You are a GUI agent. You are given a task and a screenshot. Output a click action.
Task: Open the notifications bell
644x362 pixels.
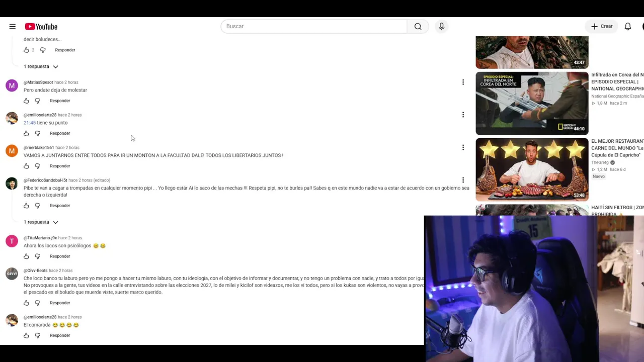pyautogui.click(x=628, y=27)
